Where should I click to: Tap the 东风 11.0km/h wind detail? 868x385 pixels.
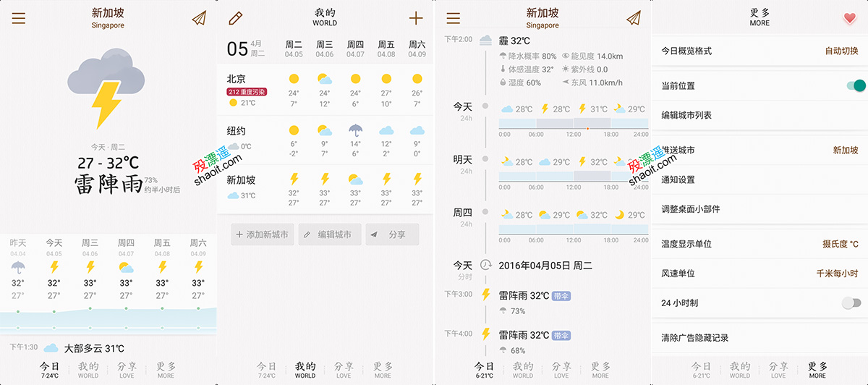click(x=592, y=82)
